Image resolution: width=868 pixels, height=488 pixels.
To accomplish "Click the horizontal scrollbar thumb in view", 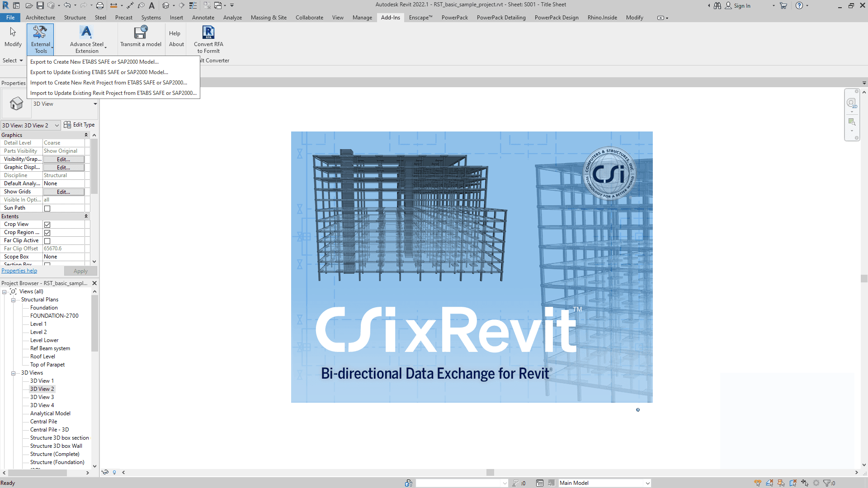I will tap(490, 472).
